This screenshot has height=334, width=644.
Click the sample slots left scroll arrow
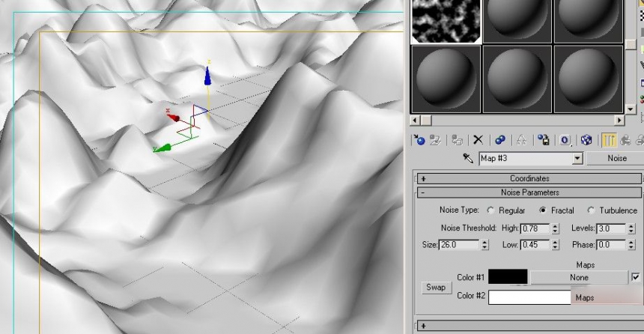pyautogui.click(x=415, y=121)
